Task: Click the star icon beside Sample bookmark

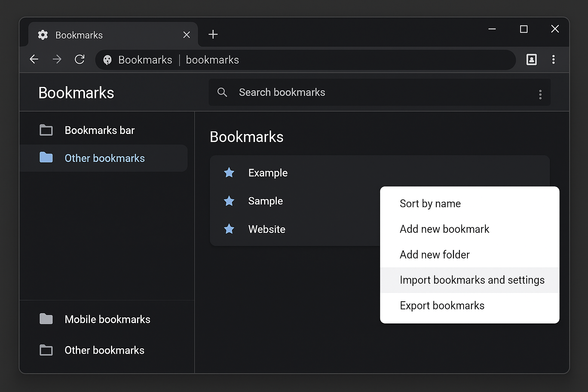Action: point(229,201)
